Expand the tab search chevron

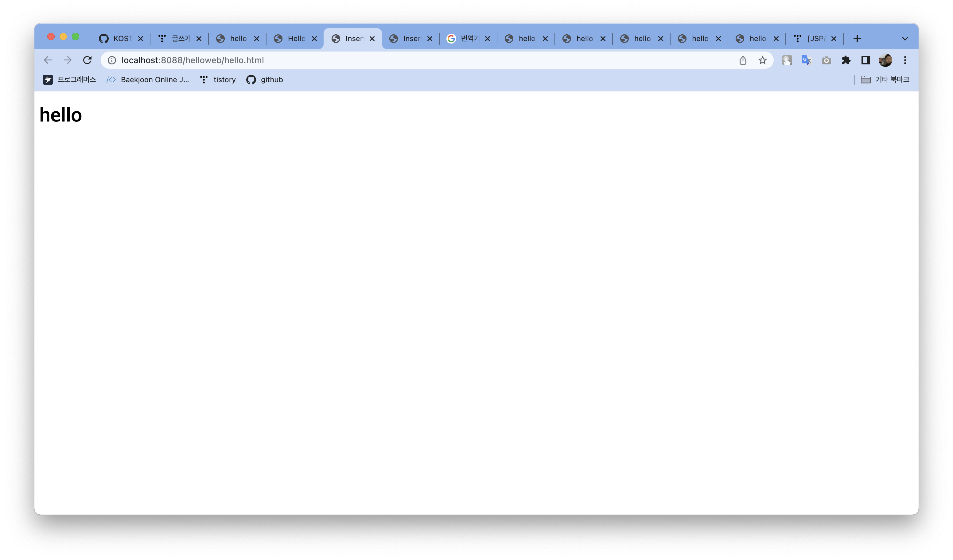pyautogui.click(x=905, y=39)
